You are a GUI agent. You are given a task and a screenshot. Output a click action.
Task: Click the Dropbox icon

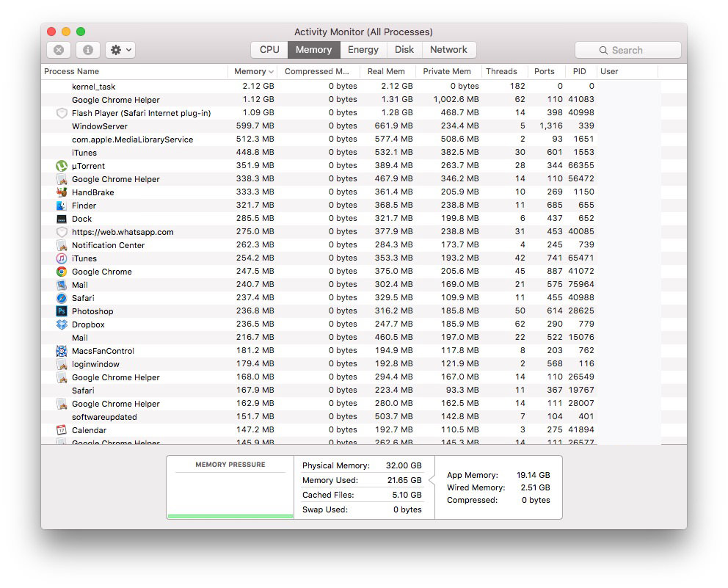click(x=62, y=324)
